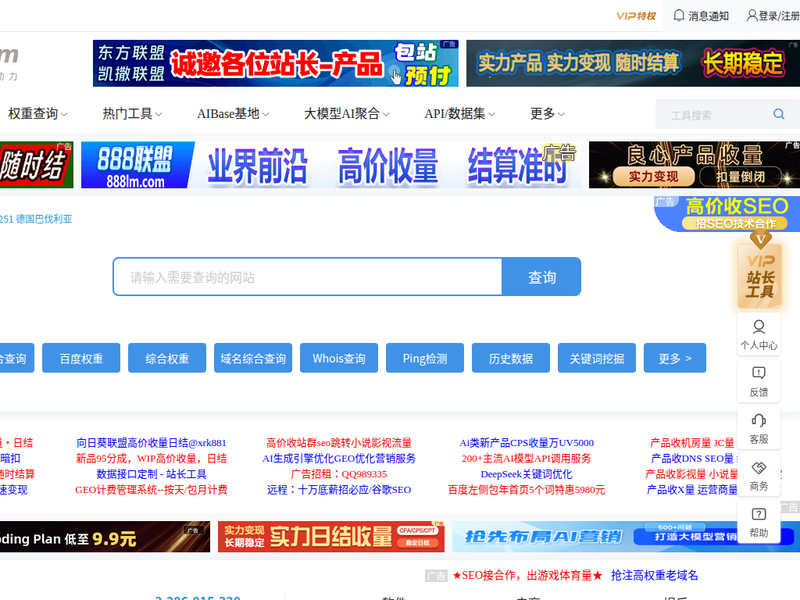
Task: Open the 实力日结收量 banner ad
Action: [x=331, y=536]
